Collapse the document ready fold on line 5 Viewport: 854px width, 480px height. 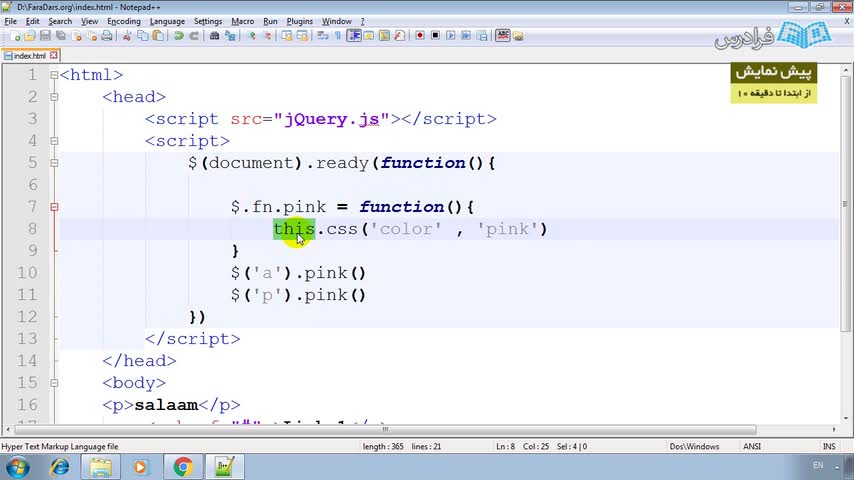coord(54,163)
